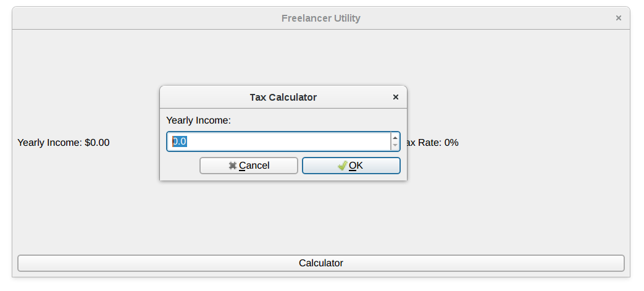Confirm the dialog by pressing OK
The height and width of the screenshot is (291, 644).
[351, 166]
